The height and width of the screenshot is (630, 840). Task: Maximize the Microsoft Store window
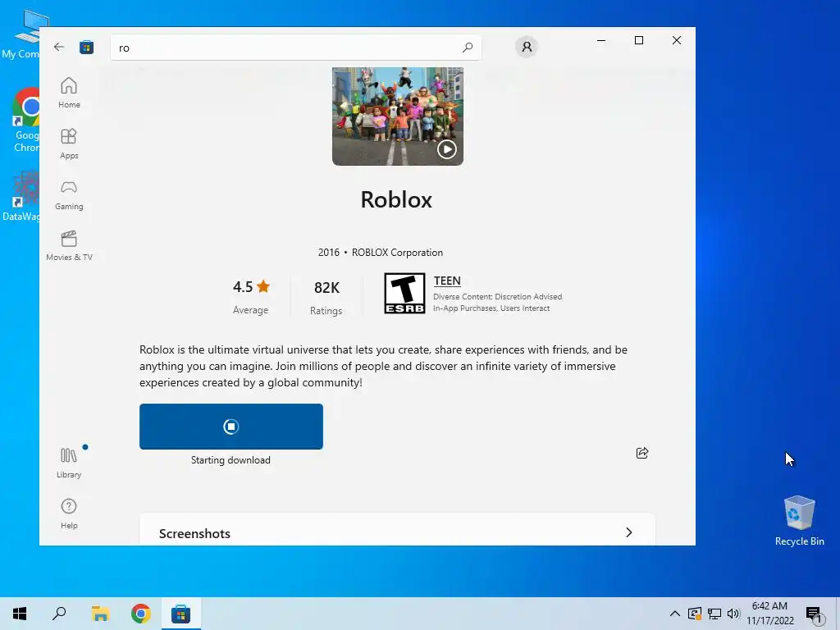[x=638, y=40]
